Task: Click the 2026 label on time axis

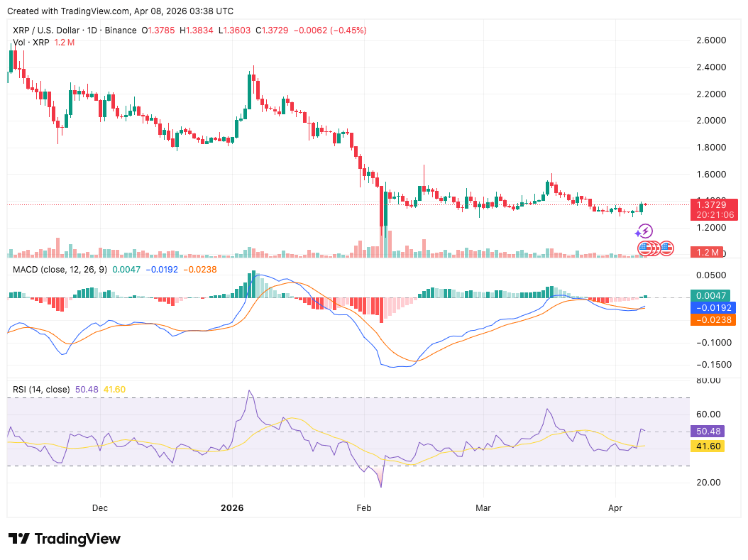Action: [232, 508]
